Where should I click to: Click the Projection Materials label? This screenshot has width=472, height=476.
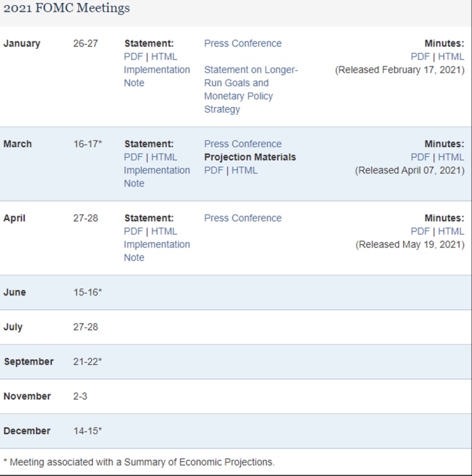point(250,157)
